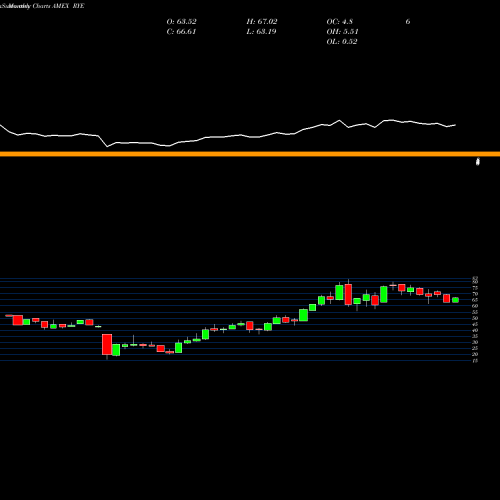
Task: Click the '55' price axis label
Action: (475, 312)
